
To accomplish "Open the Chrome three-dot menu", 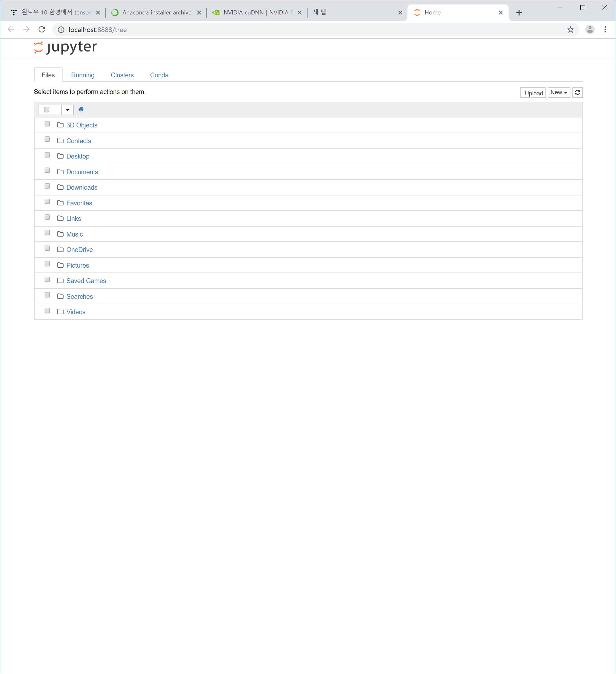I will click(605, 30).
